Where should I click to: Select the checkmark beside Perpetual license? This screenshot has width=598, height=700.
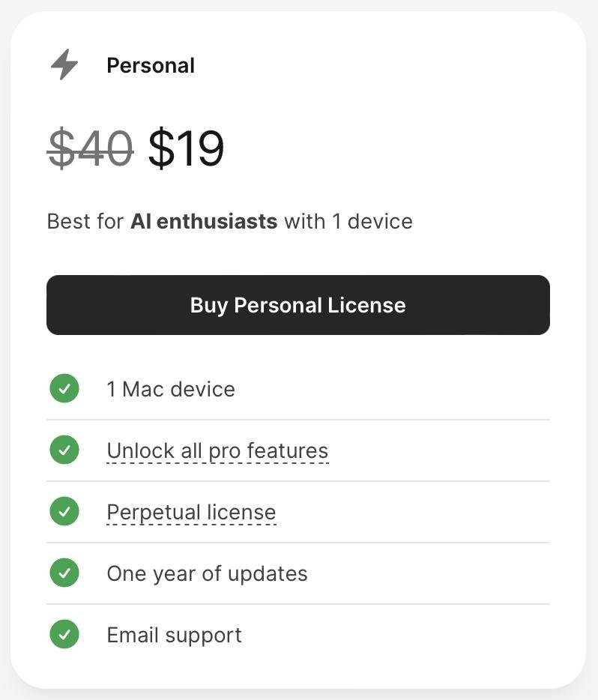coord(64,512)
